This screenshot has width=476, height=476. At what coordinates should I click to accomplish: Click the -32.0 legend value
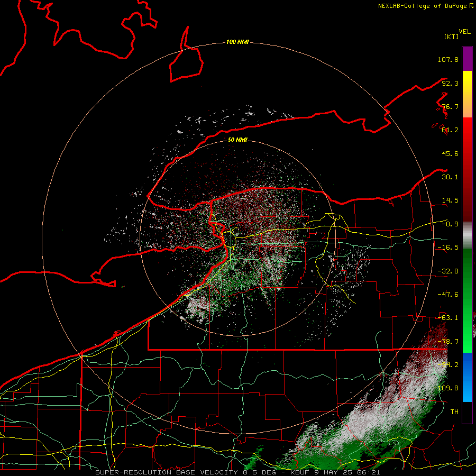(x=448, y=271)
